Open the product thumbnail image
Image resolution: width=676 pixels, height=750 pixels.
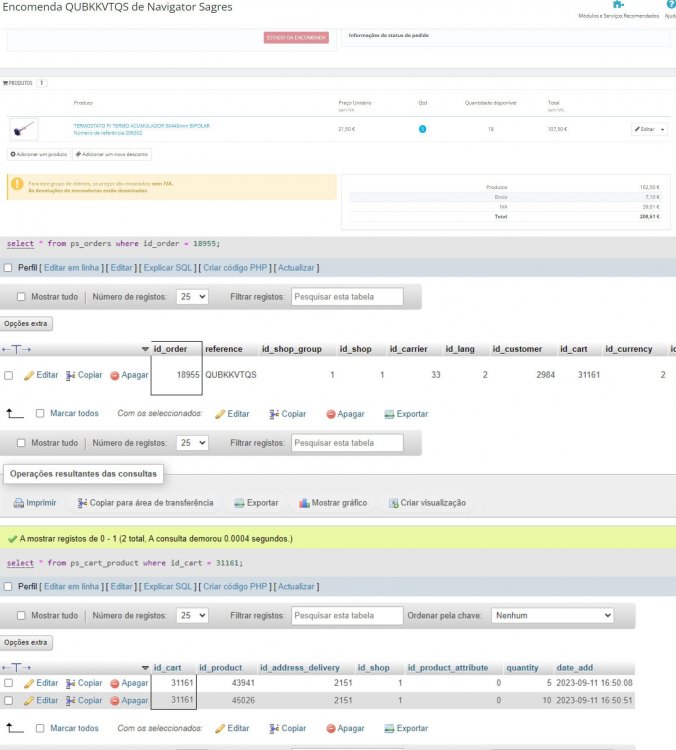24,129
